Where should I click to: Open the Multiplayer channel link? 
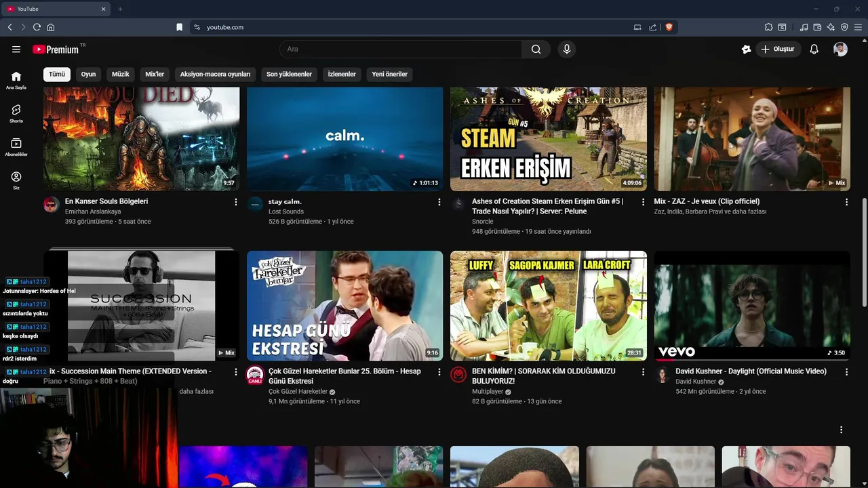pyautogui.click(x=488, y=392)
